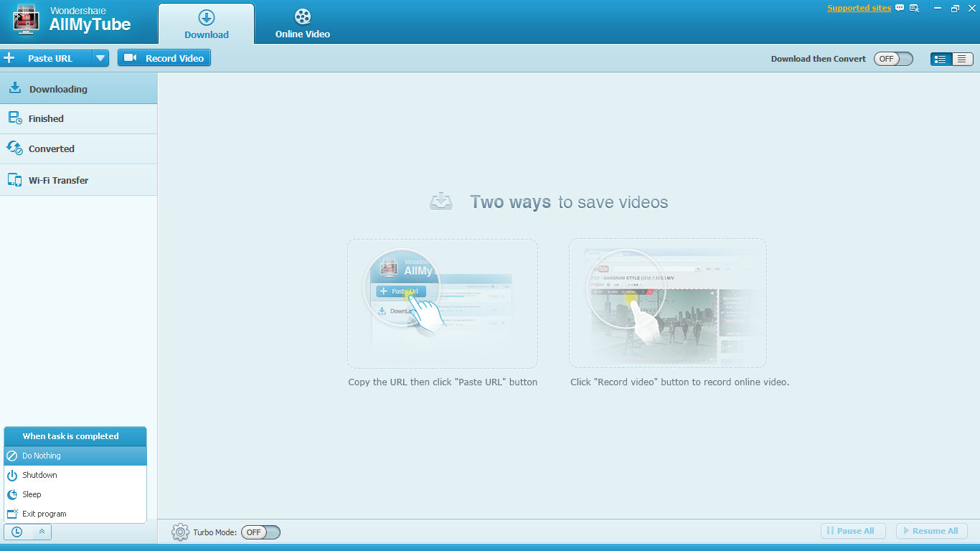Click the 'Two ways to save videos' heading
Image resolution: width=980 pixels, height=551 pixels.
click(569, 202)
